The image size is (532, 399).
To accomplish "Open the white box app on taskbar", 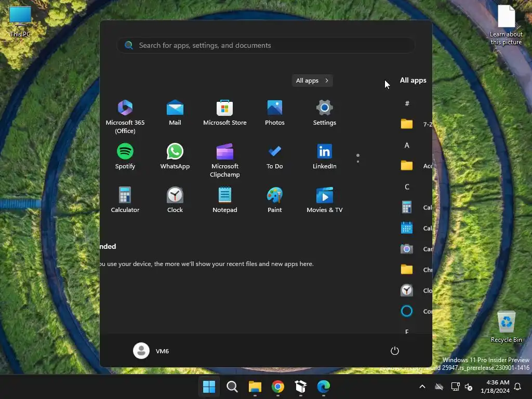I will (301, 387).
